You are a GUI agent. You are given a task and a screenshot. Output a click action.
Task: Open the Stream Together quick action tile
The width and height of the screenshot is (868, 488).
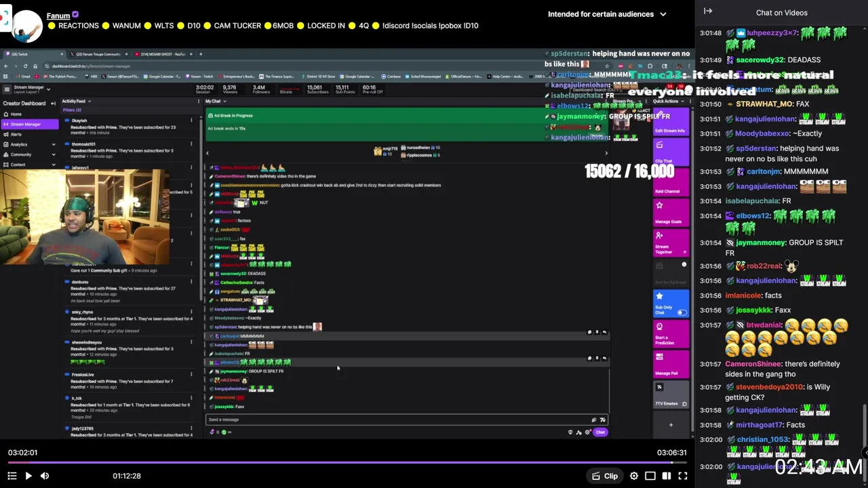[x=670, y=243]
